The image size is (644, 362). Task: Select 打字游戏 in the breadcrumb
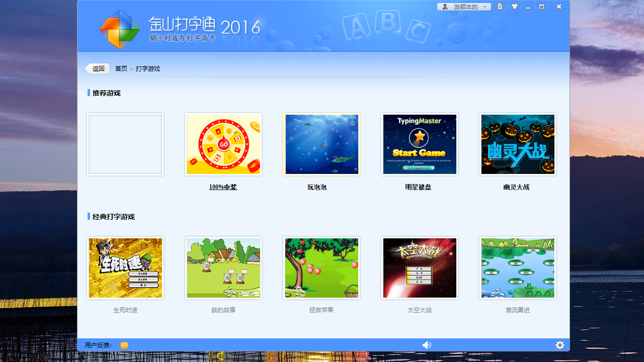[148, 68]
